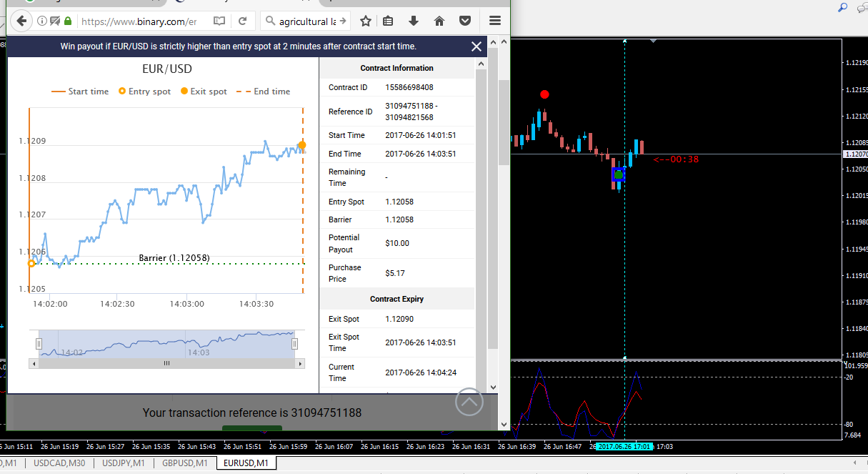Image resolution: width=868 pixels, height=474 pixels.
Task: Open the downloads arrow icon
Action: point(414,21)
